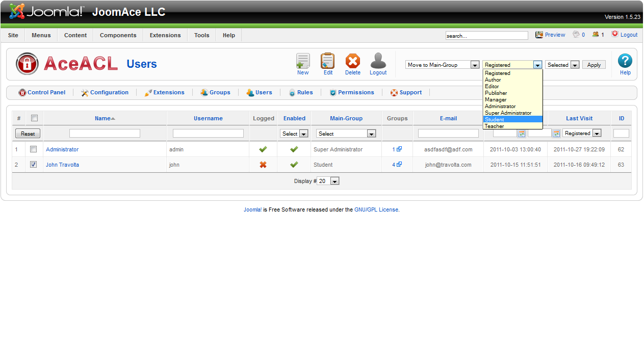Screen dimensions: 644x340
Task: Open the Move to Main-Group action dropdown
Action: 443,65
